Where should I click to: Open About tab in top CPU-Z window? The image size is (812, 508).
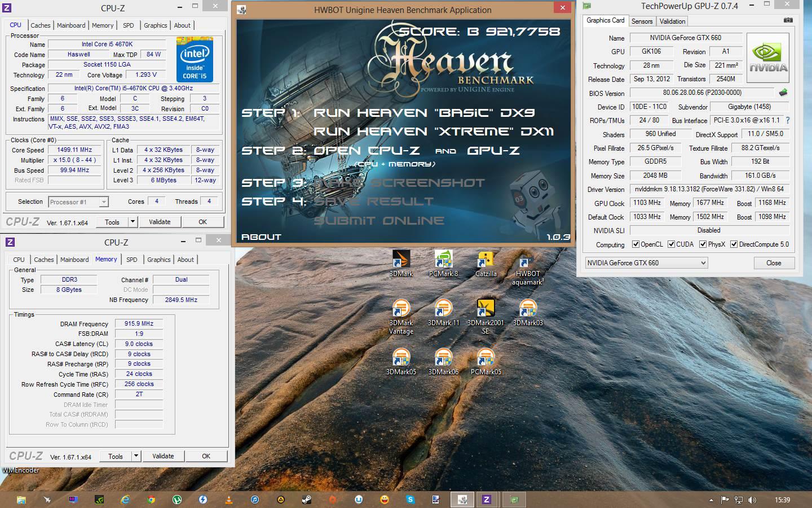tap(182, 25)
